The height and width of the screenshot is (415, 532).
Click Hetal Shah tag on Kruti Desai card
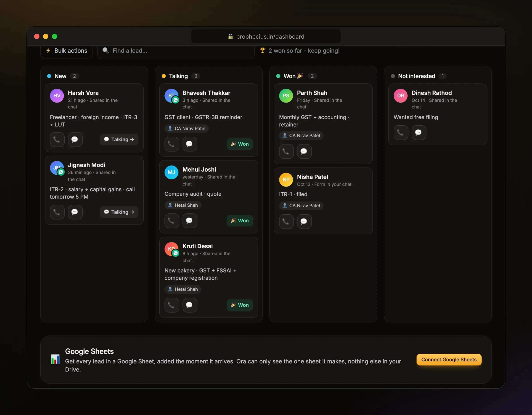pyautogui.click(x=183, y=289)
